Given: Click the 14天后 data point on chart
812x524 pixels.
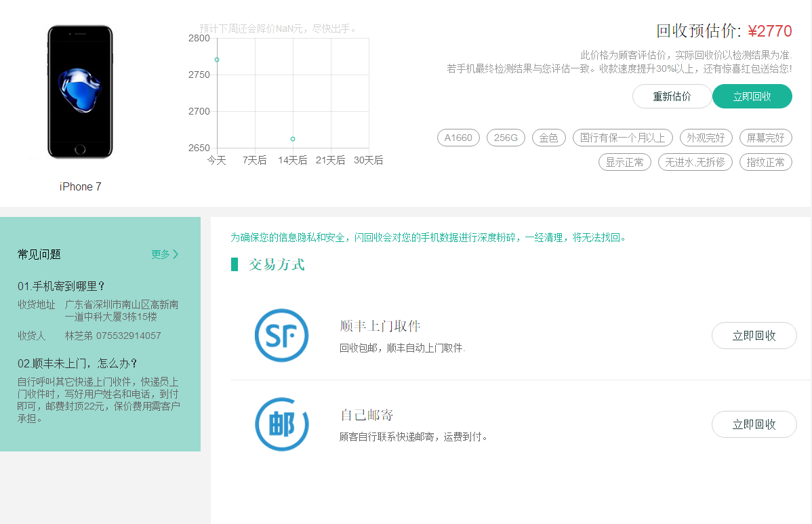Looking at the screenshot, I should click(293, 139).
